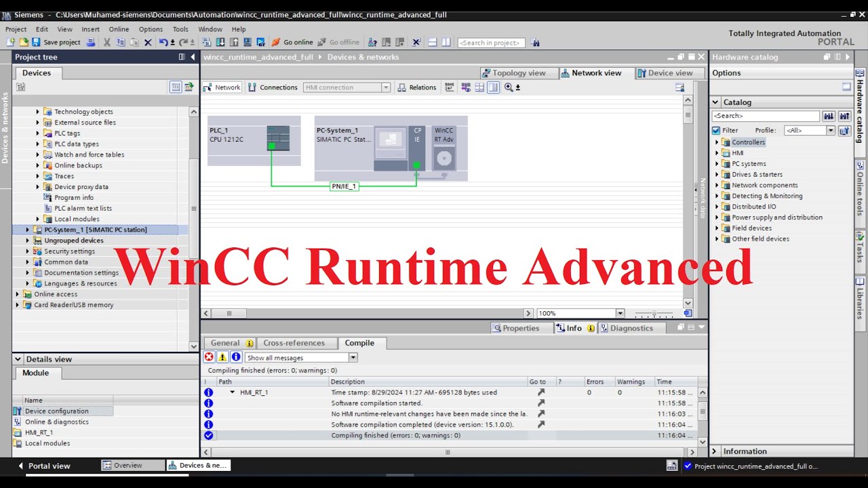Click the PLC_1 CPU 1212C device image

coord(278,138)
